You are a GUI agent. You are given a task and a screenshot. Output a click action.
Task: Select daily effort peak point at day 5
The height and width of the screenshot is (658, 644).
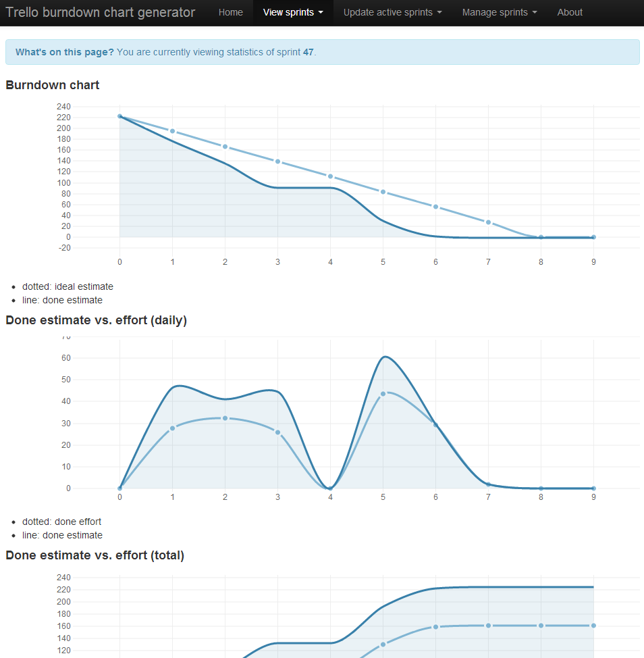pyautogui.click(x=383, y=394)
